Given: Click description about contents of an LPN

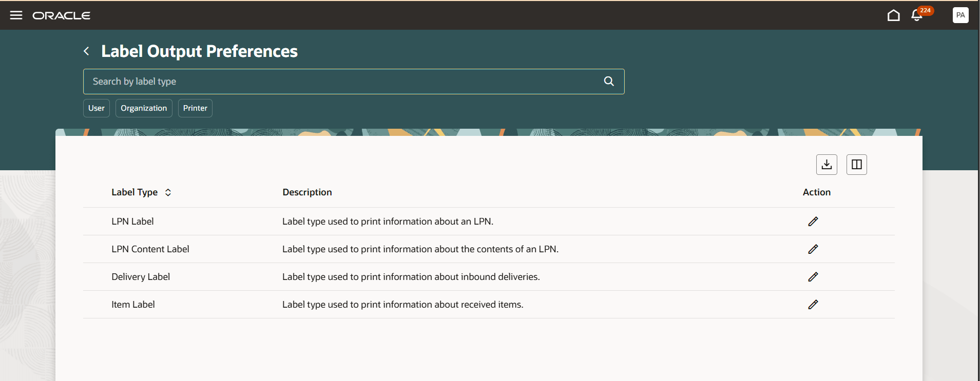Looking at the screenshot, I should coord(420,249).
